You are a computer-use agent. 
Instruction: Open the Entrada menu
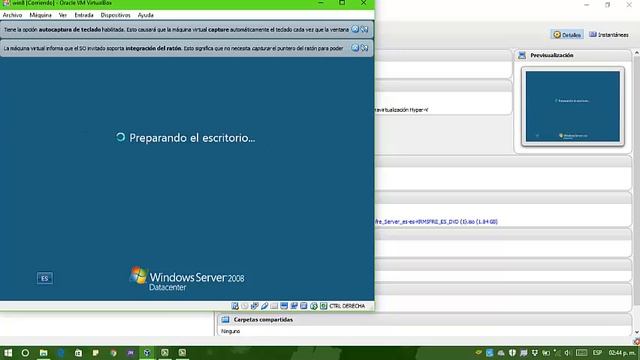pos(84,15)
